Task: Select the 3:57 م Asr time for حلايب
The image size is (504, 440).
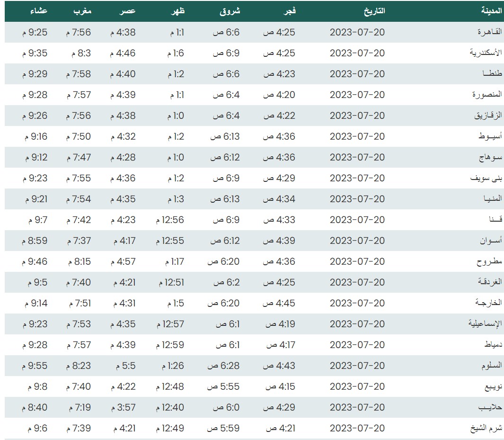Action: pos(123,407)
